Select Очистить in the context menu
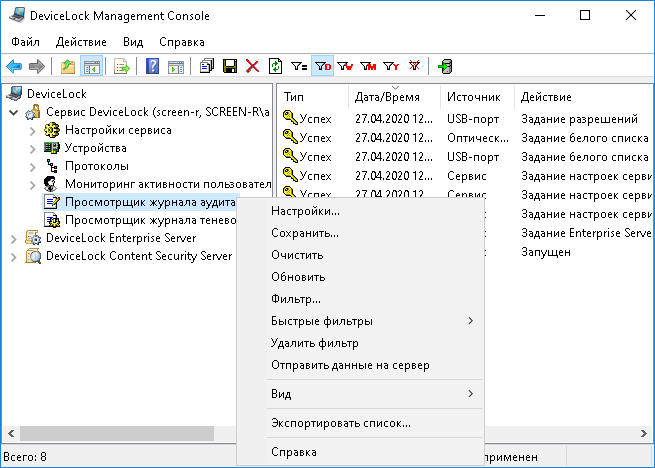 297,255
